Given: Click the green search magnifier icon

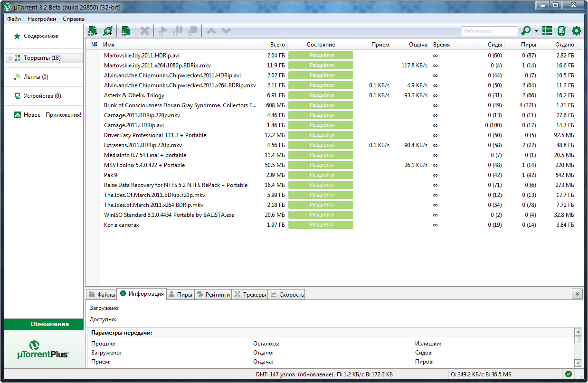Looking at the screenshot, I should [x=525, y=31].
